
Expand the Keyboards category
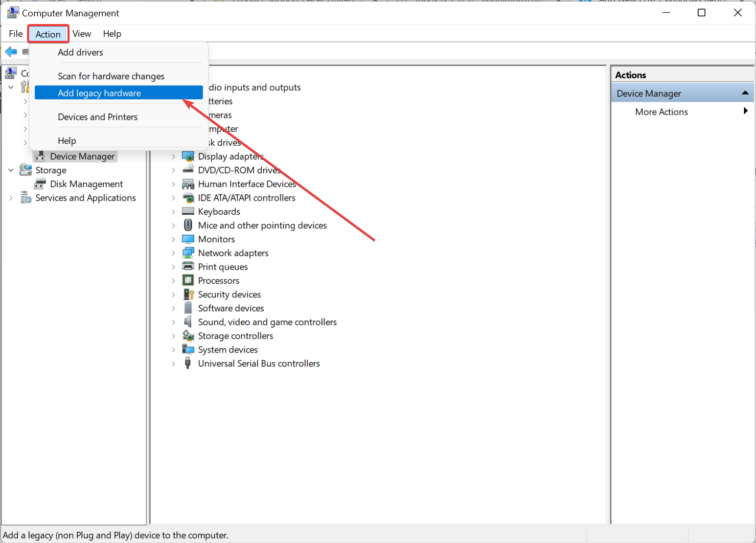coord(173,212)
